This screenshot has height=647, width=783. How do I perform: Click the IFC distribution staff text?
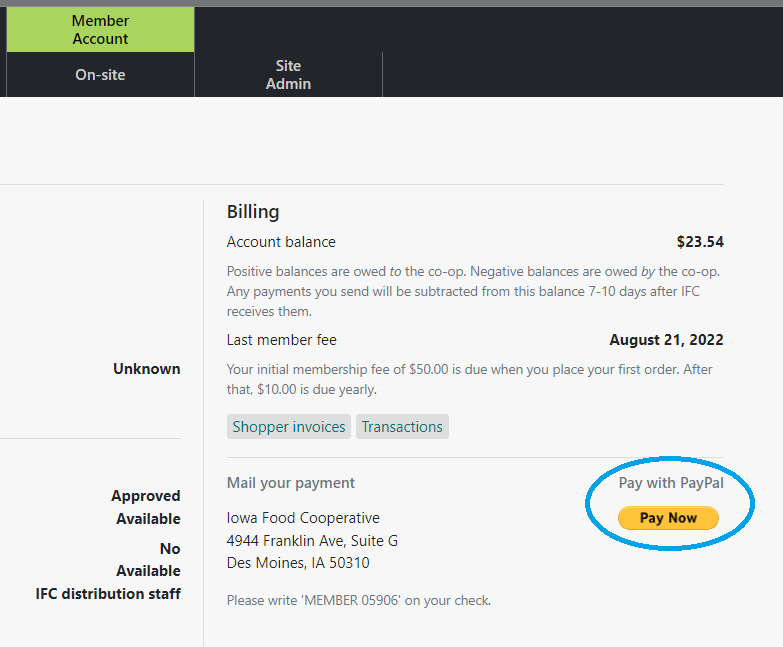(x=108, y=594)
